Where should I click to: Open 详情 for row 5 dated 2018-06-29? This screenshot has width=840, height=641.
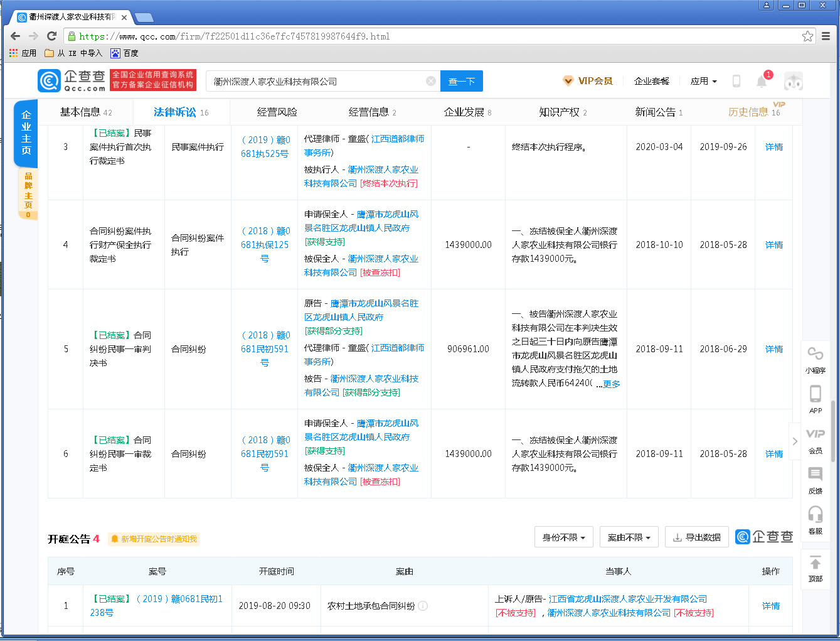click(x=774, y=349)
